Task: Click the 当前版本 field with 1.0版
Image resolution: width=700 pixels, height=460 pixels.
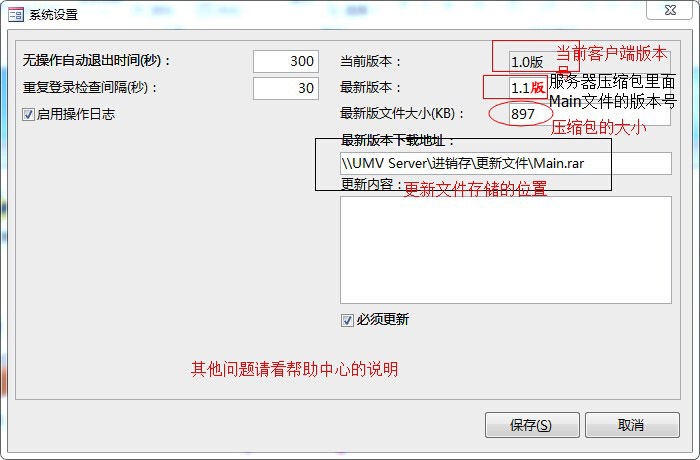Action: [589, 62]
